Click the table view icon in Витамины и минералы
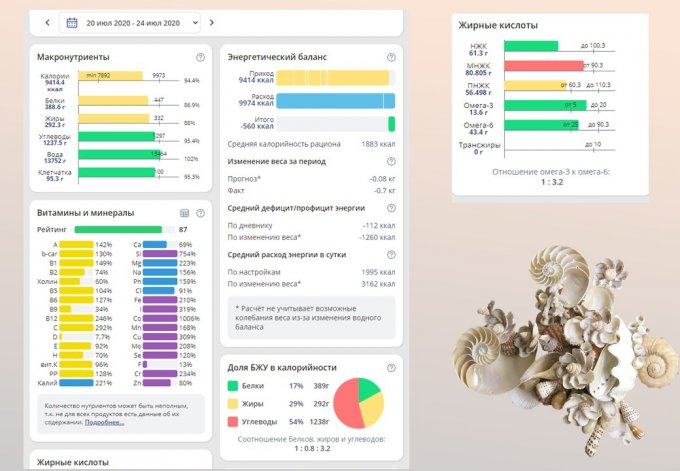The width and height of the screenshot is (680, 471). pos(184,213)
